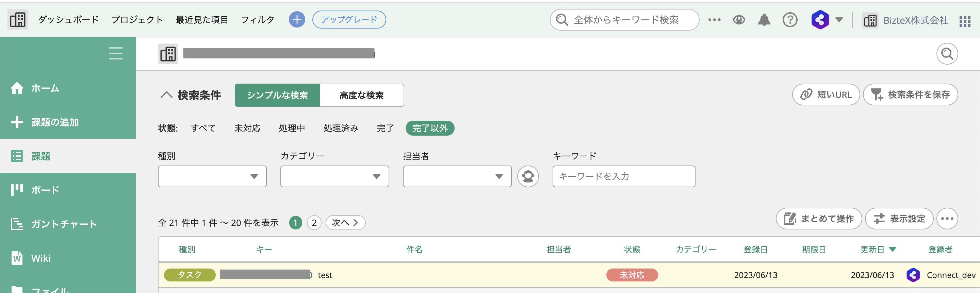Click まとめて操作 button
980x293 pixels.
819,219
